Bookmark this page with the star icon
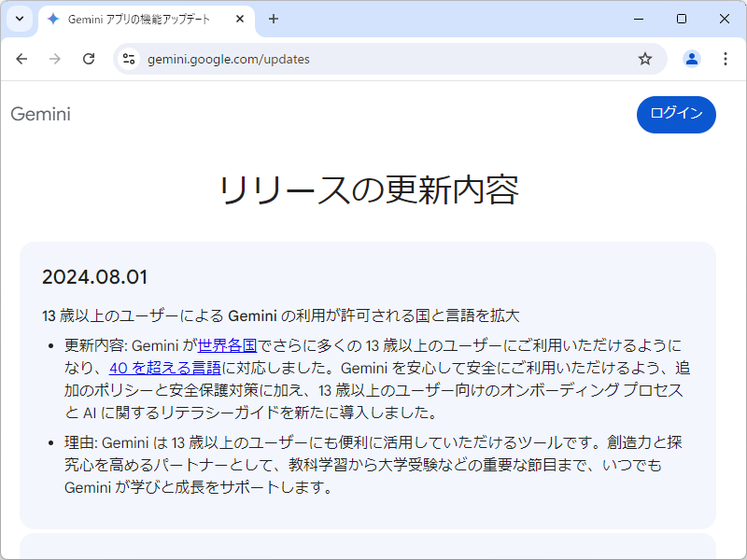 tap(644, 58)
